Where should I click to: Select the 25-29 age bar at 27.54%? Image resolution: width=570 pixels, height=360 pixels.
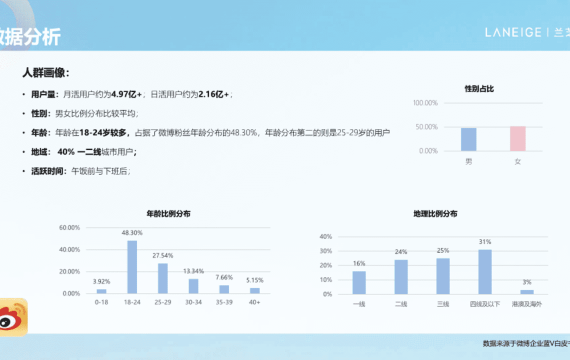pos(163,278)
